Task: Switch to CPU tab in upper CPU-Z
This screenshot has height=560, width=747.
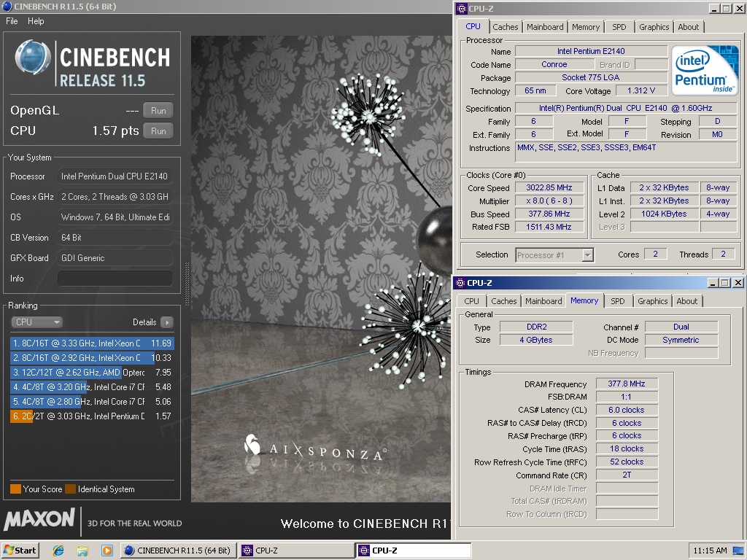Action: point(473,27)
